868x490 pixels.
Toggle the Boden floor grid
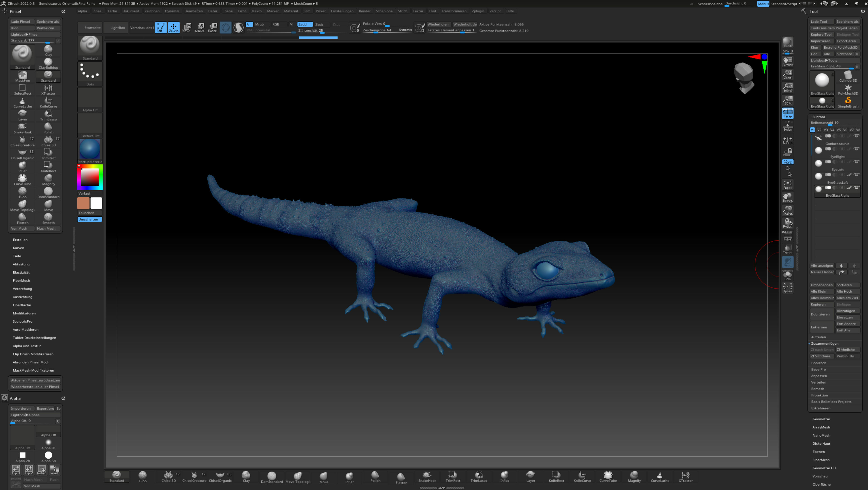tap(787, 126)
